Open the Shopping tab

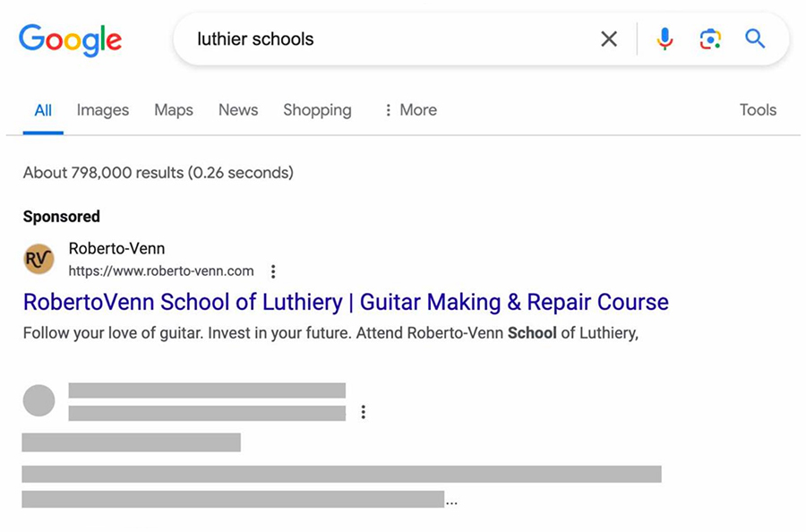317,110
